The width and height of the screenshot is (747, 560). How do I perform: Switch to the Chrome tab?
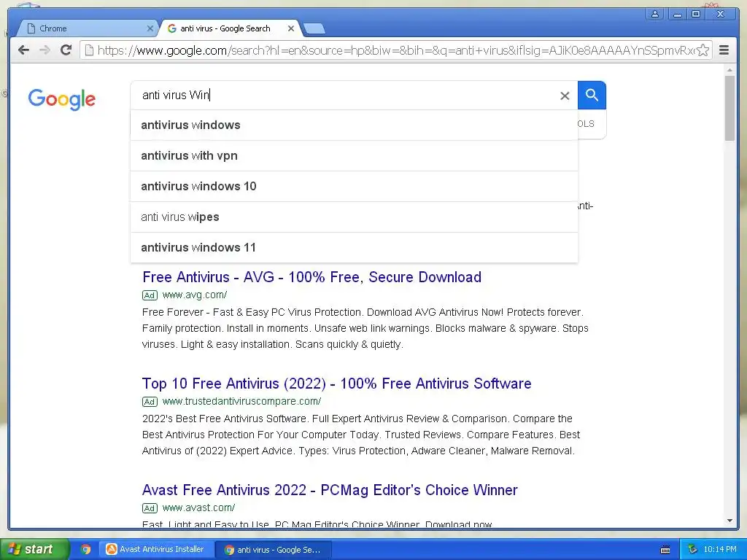(x=86, y=28)
